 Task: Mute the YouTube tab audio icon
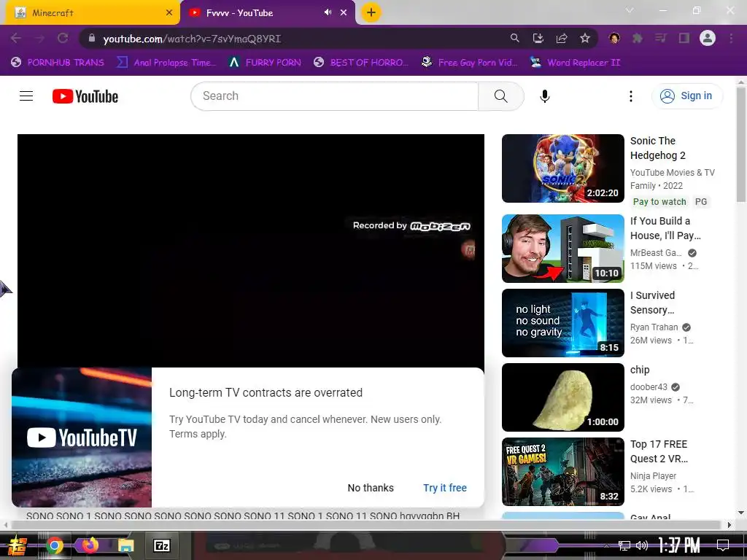pos(328,12)
